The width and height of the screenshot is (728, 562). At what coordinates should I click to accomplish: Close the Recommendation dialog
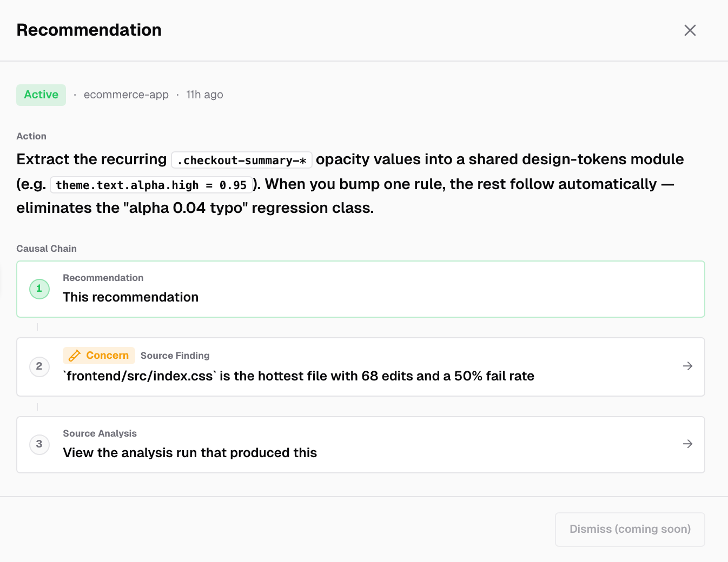tap(690, 30)
